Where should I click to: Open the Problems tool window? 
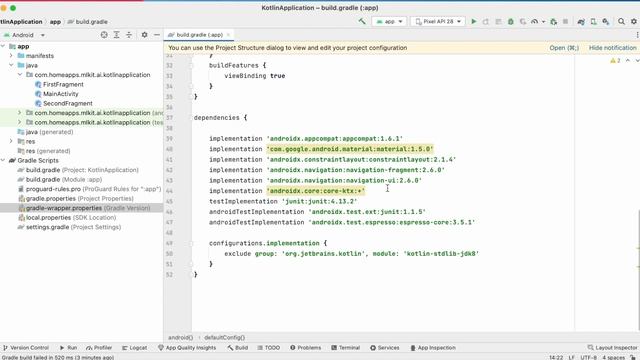click(305, 348)
